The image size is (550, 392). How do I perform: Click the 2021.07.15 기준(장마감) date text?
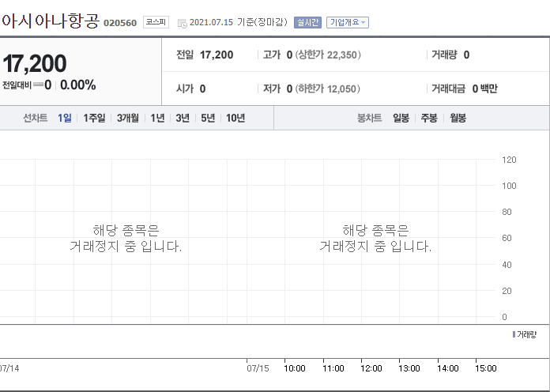point(238,22)
